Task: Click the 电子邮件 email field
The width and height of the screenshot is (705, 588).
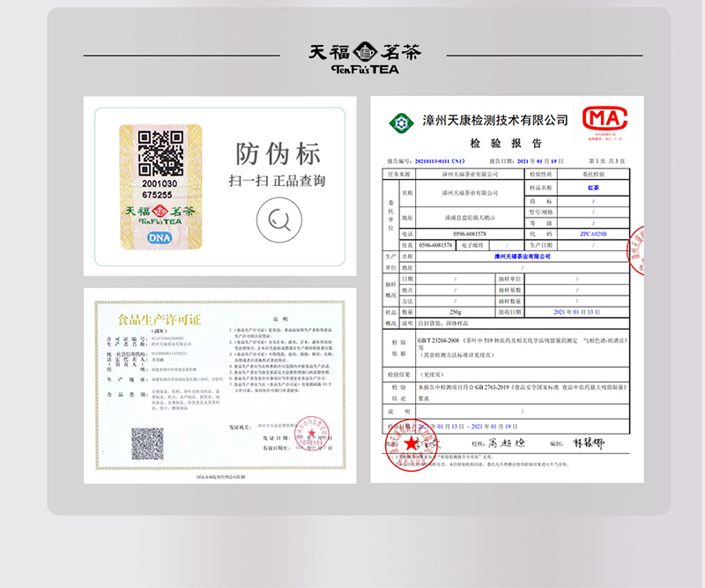Action: coord(470,245)
